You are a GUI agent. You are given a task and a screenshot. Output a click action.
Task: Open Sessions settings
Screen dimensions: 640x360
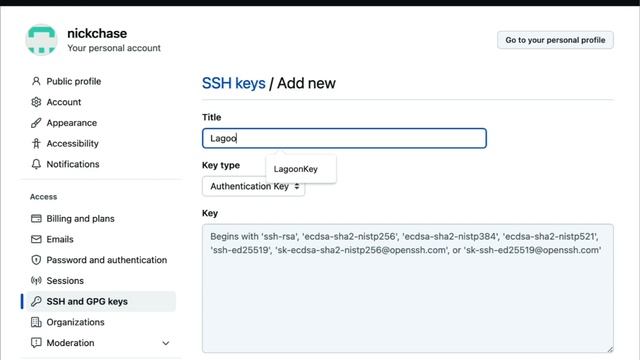[65, 281]
